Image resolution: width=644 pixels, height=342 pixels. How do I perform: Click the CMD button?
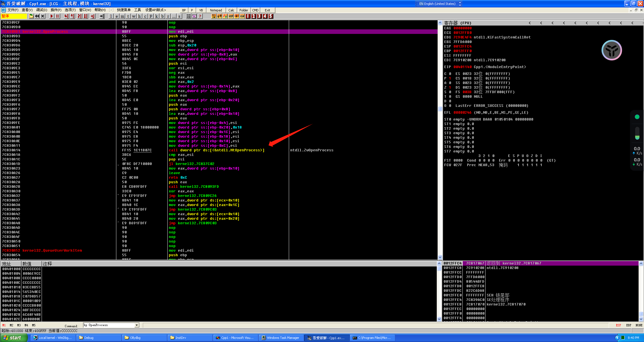tap(255, 10)
